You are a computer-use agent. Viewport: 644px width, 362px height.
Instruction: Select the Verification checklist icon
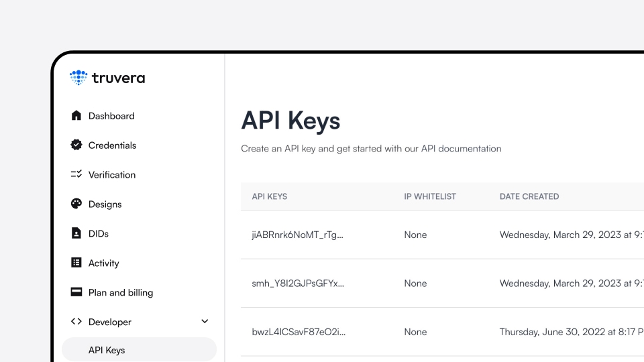pos(76,174)
